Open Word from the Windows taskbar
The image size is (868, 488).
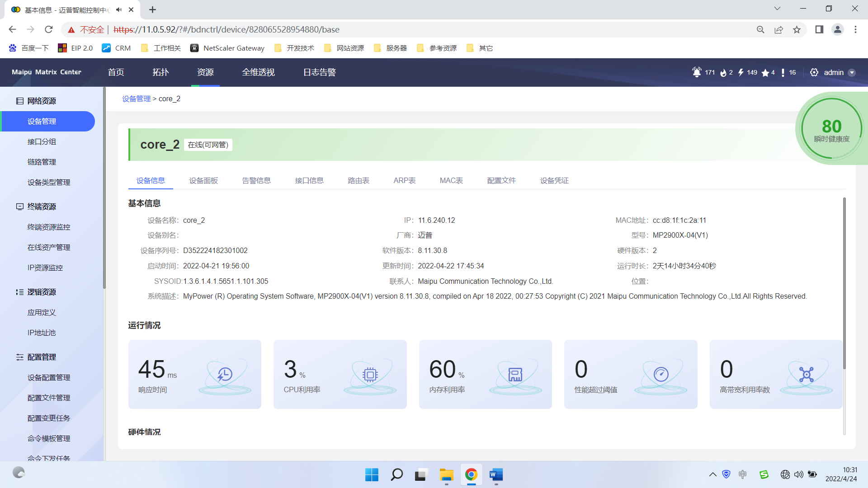coord(496,474)
